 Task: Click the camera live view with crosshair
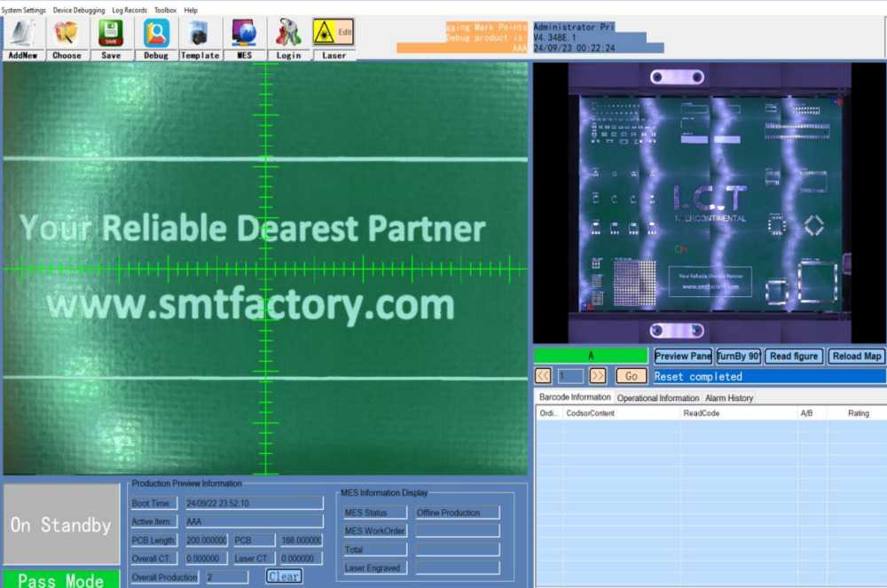(265, 268)
